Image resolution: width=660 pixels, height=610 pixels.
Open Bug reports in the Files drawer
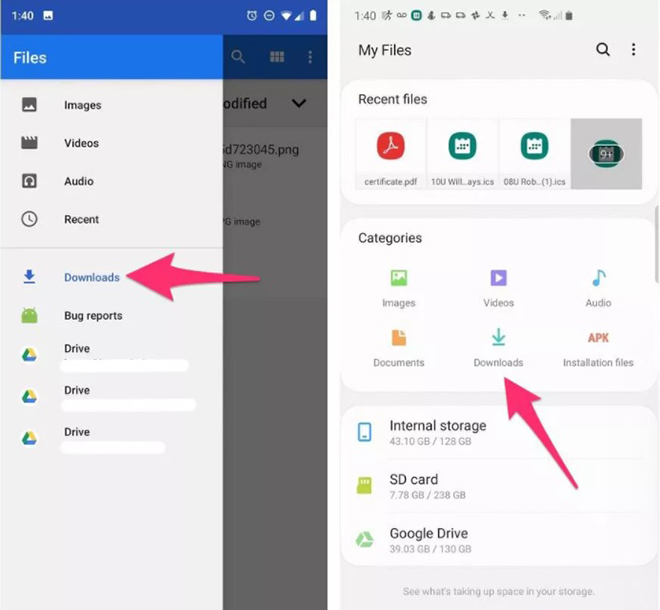point(112,315)
